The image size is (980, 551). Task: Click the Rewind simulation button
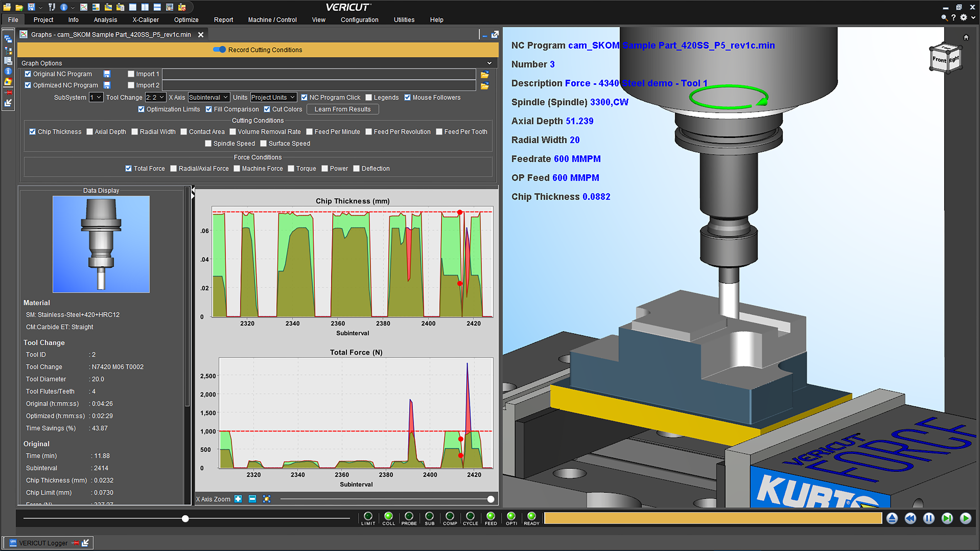tap(910, 518)
